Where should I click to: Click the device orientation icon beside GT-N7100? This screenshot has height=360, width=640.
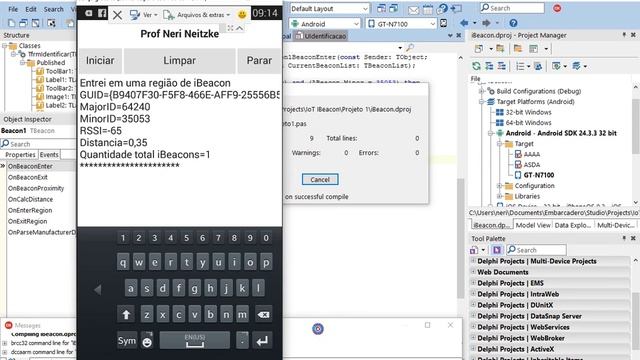[444, 24]
